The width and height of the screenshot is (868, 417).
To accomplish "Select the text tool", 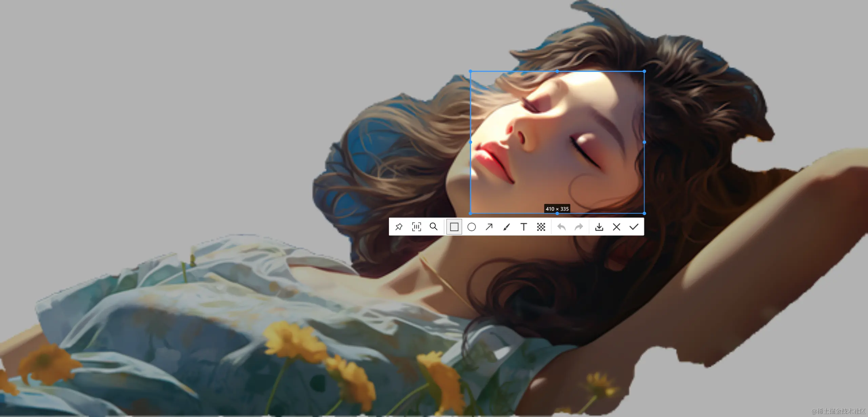I will [x=524, y=227].
